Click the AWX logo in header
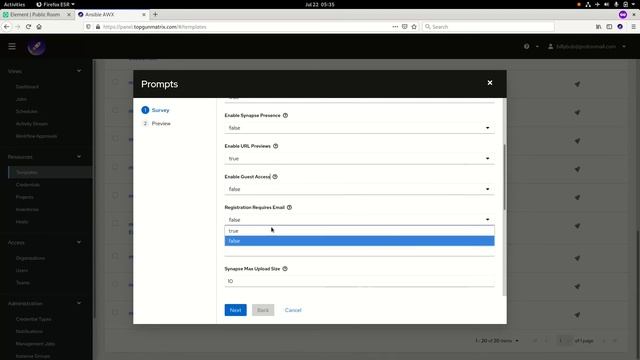The width and height of the screenshot is (640, 360). pos(36,47)
